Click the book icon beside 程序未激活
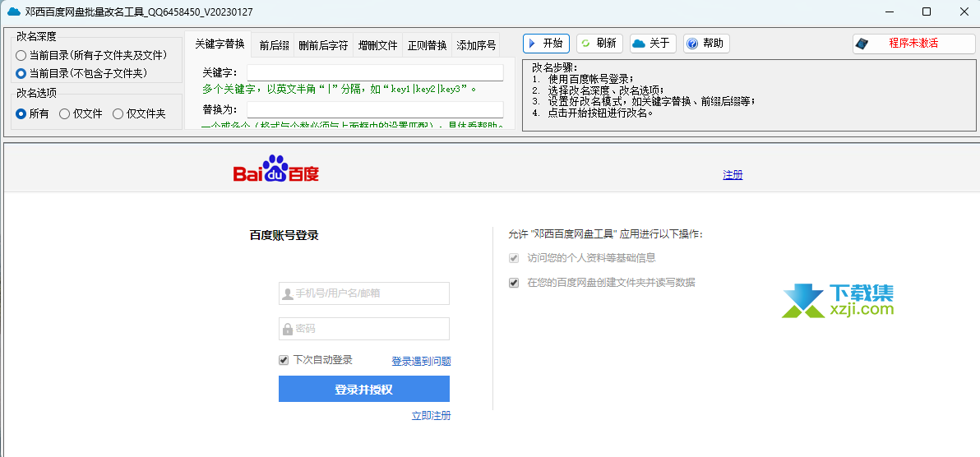Screen dimensions: 980x457 863,44
